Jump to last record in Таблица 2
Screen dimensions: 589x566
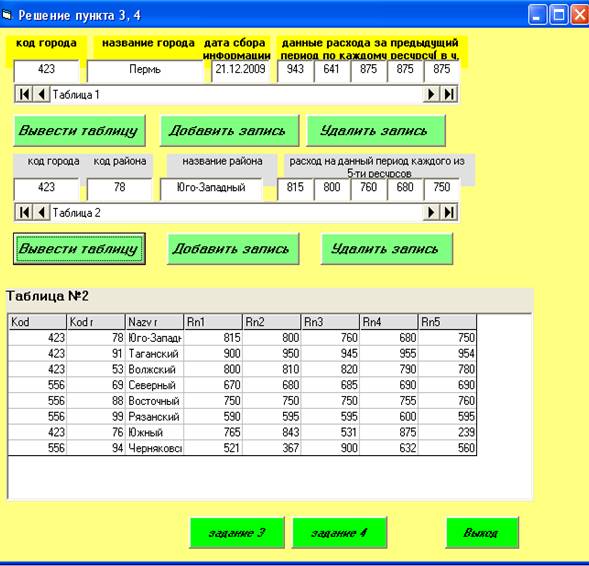pos(449,213)
